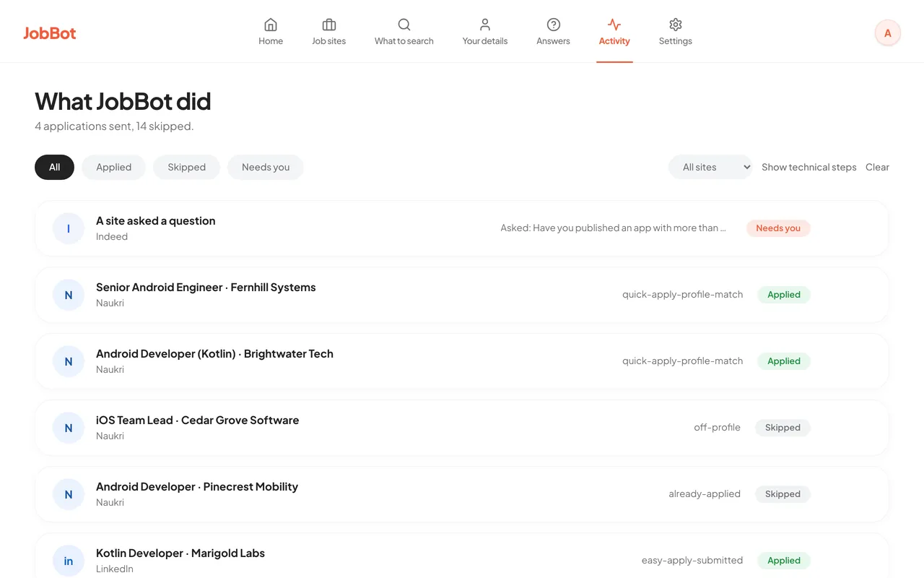The height and width of the screenshot is (578, 924).
Task: Toggle Show technical steps
Action: pyautogui.click(x=809, y=167)
